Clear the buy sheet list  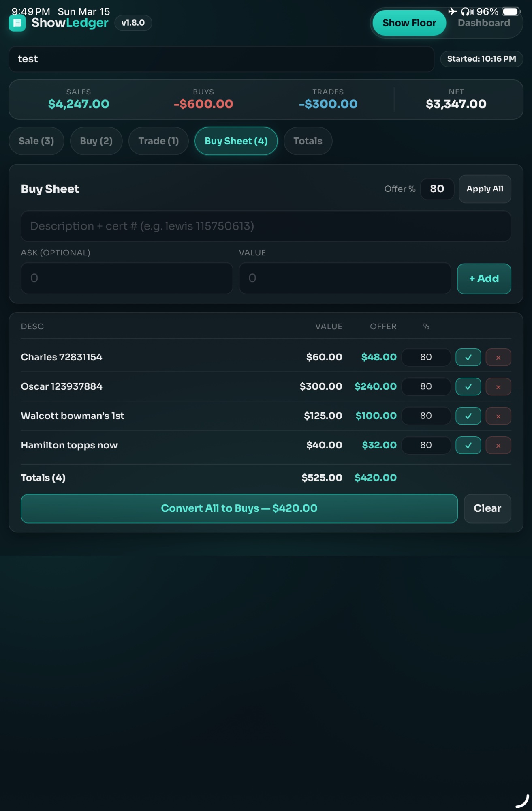pos(487,508)
